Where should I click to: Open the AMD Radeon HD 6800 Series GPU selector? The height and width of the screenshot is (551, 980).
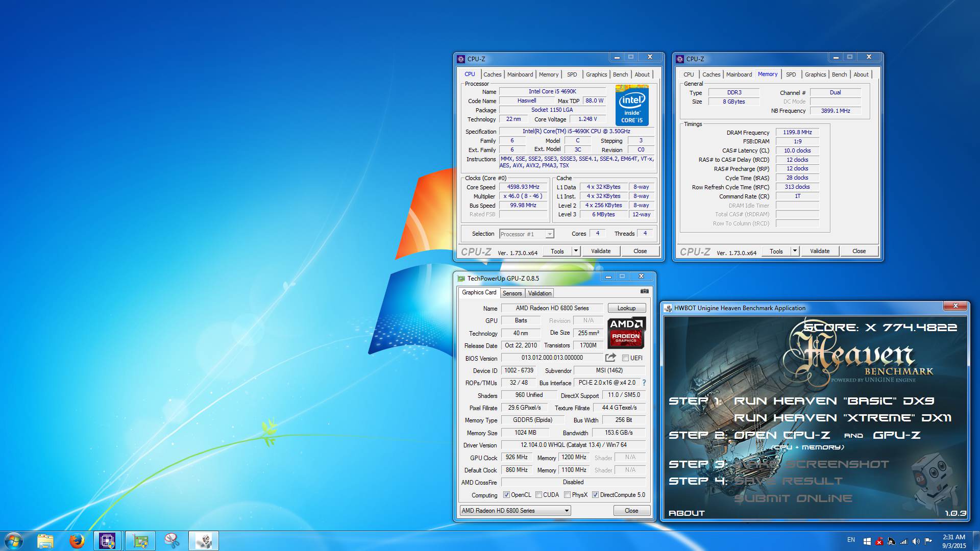[x=515, y=511]
